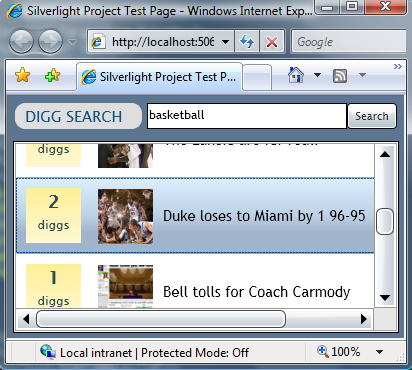This screenshot has width=412, height=370.
Task: Click the horizontal scrollbar thumb
Action: pos(161,319)
